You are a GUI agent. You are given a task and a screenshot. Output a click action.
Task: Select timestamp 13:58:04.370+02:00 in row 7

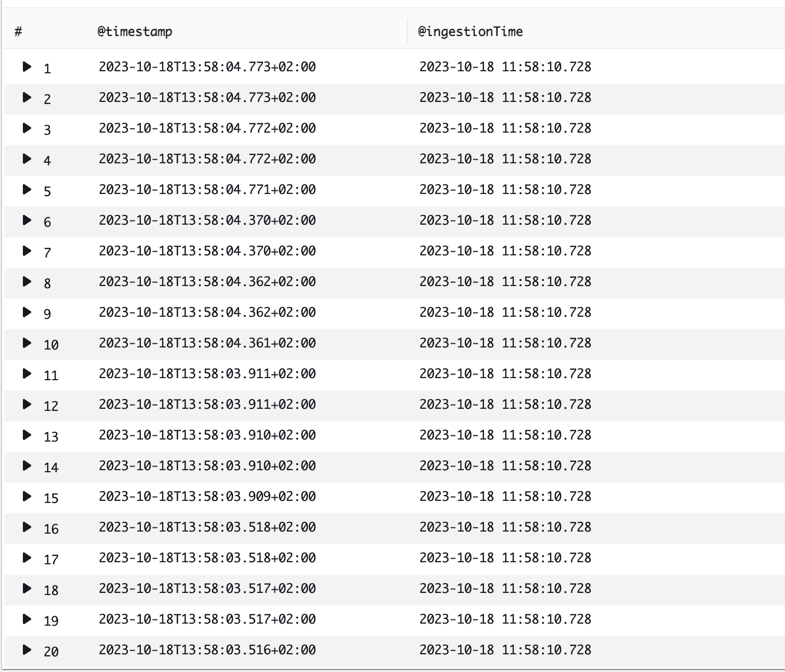(x=207, y=251)
